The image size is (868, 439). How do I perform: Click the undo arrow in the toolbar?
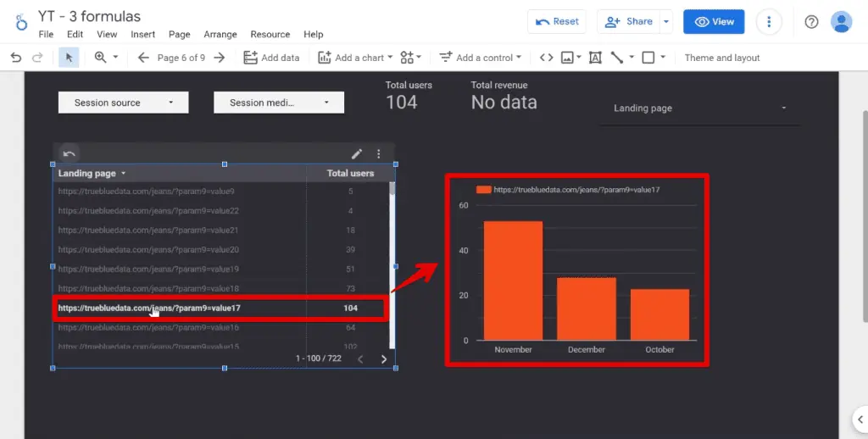pyautogui.click(x=16, y=58)
